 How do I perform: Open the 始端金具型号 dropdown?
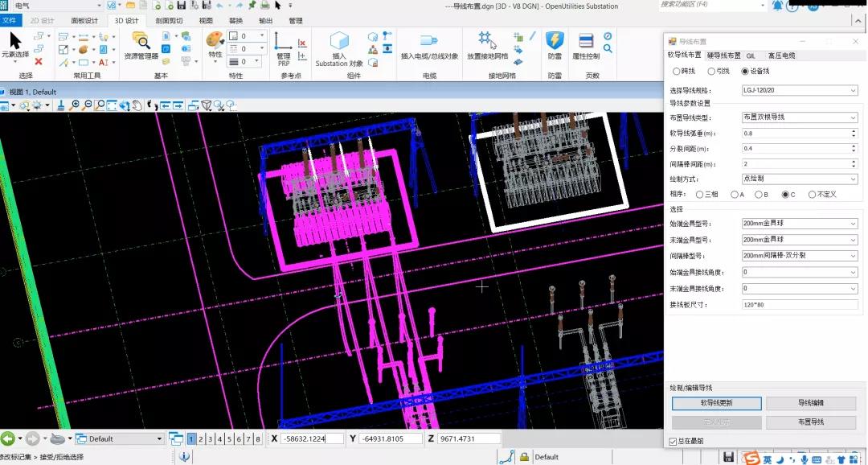pyautogui.click(x=800, y=224)
